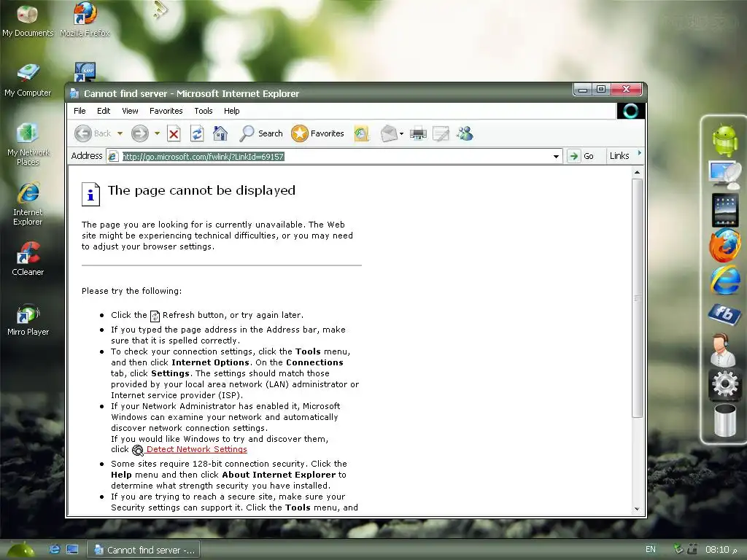The width and height of the screenshot is (747, 560).
Task: Open My Computer desktop icon
Action: 28,80
